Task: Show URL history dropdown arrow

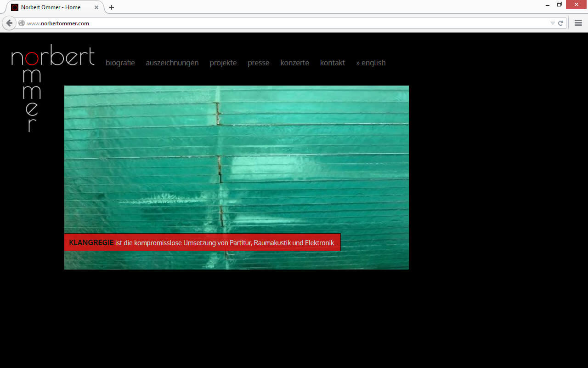Action: point(553,23)
